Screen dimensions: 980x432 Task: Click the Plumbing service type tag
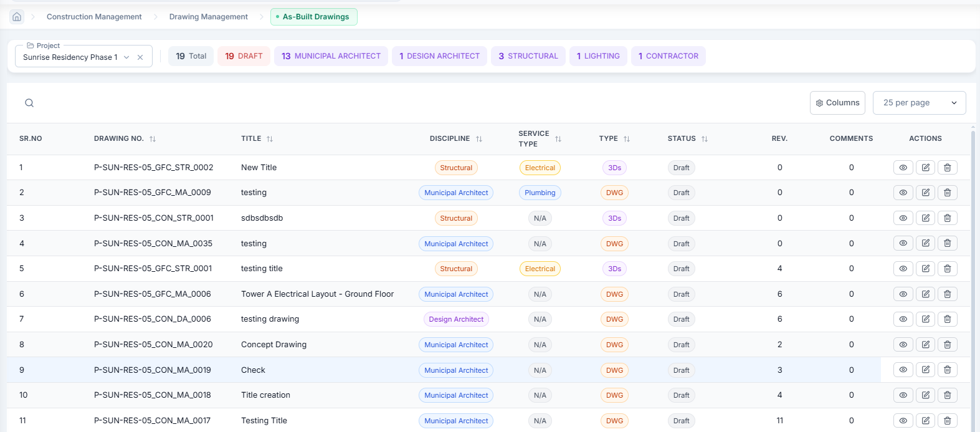pyautogui.click(x=540, y=193)
